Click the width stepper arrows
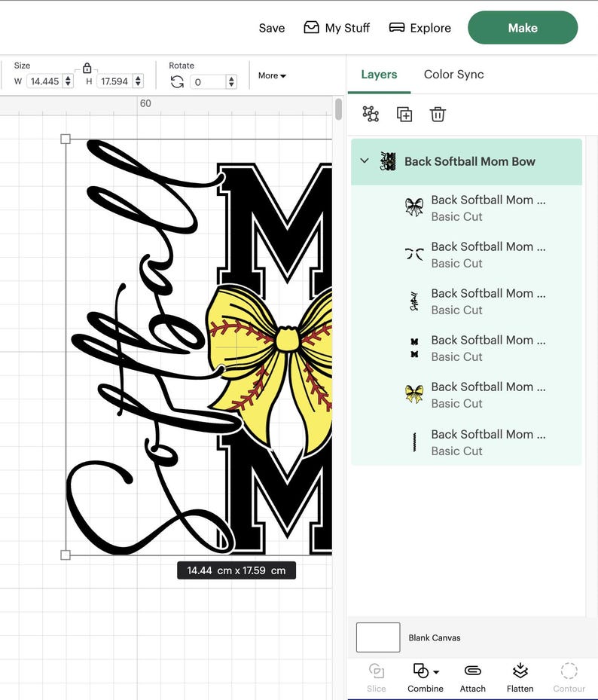 coord(69,81)
